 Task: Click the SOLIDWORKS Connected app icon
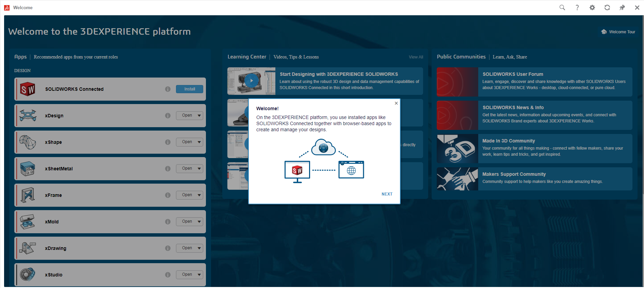coord(28,89)
